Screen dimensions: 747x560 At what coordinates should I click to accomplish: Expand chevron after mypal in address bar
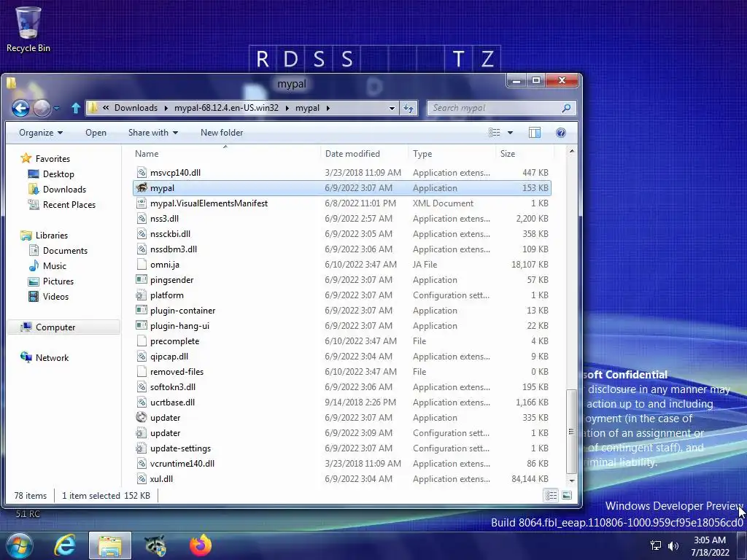[x=328, y=108]
